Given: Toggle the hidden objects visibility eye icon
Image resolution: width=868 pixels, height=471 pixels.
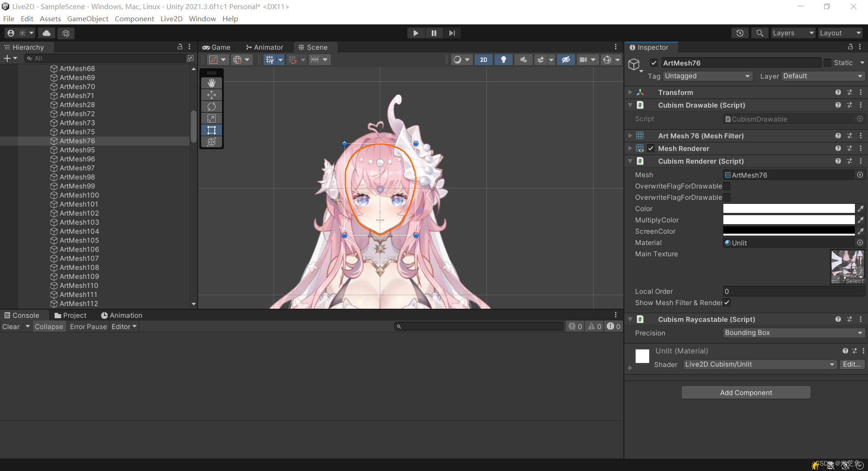Looking at the screenshot, I should coord(566,59).
